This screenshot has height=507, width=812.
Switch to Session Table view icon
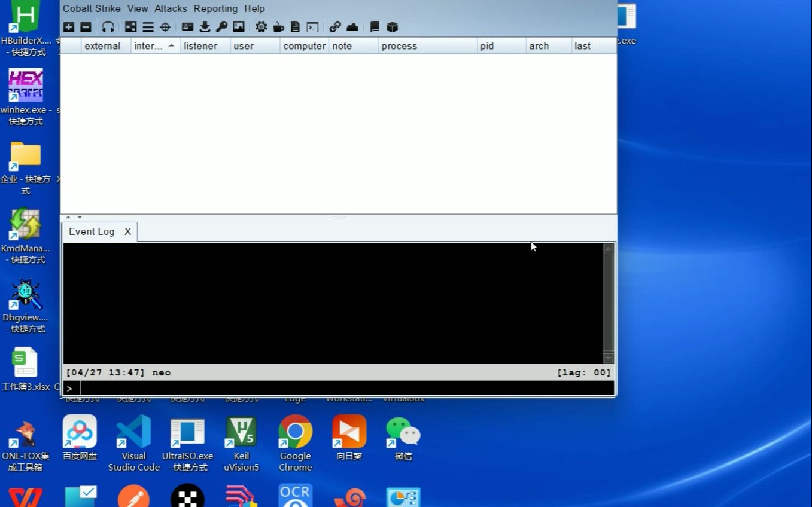tap(148, 27)
